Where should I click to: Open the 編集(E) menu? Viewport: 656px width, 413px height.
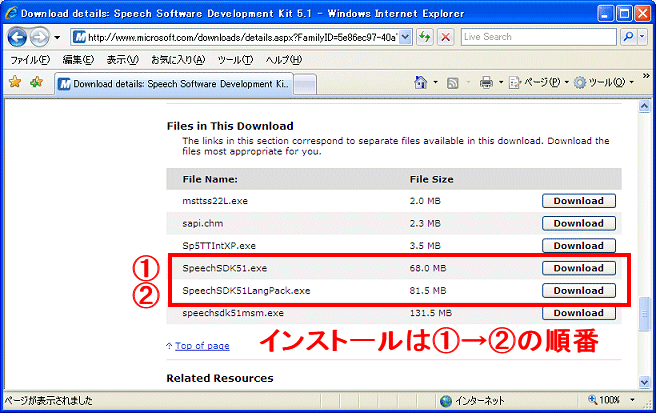point(78,60)
